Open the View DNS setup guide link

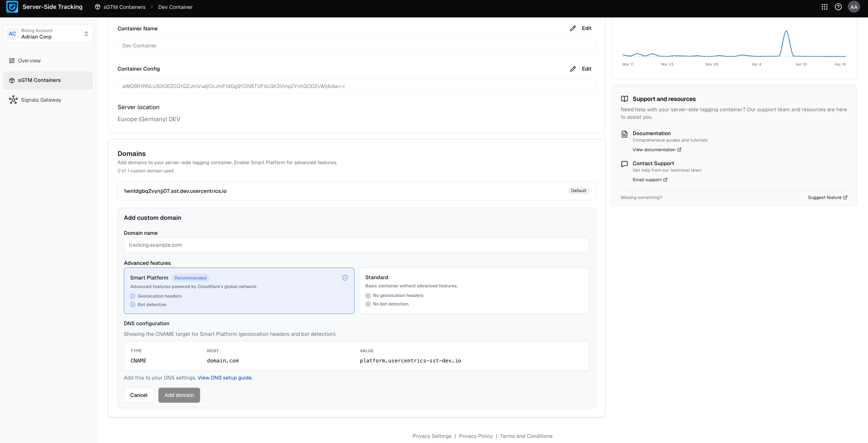point(225,378)
